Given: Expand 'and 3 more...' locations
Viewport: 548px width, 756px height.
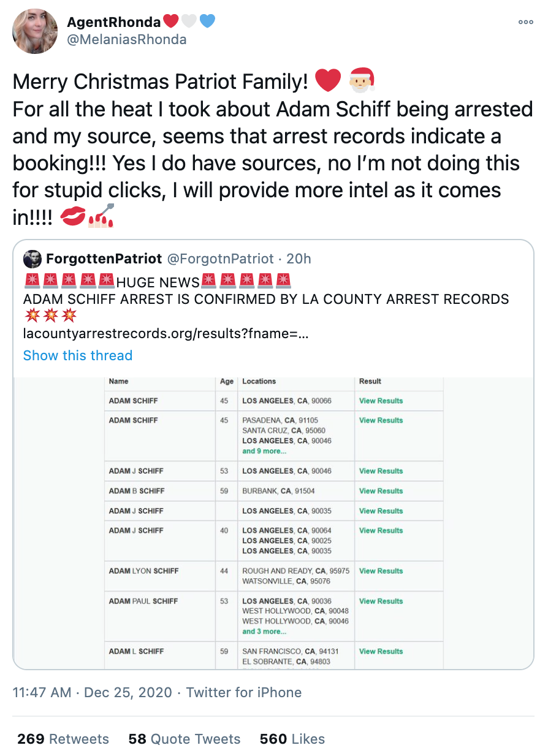Looking at the screenshot, I should pos(264,631).
